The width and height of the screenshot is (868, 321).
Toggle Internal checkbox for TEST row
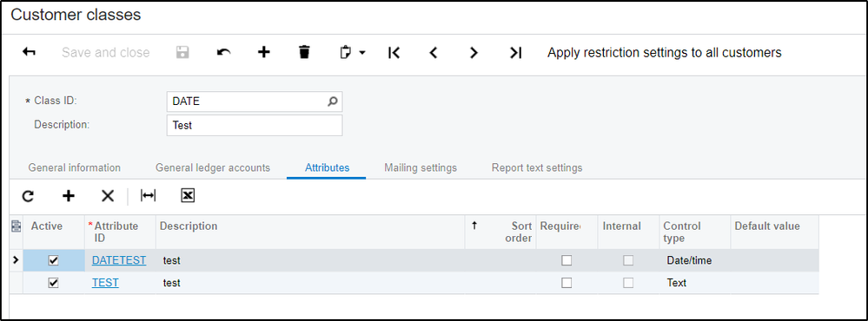tap(628, 283)
